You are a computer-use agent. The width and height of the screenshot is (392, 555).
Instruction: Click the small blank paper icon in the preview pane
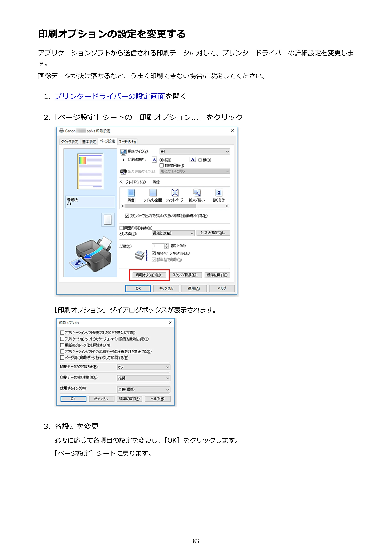pyautogui.click(x=108, y=220)
